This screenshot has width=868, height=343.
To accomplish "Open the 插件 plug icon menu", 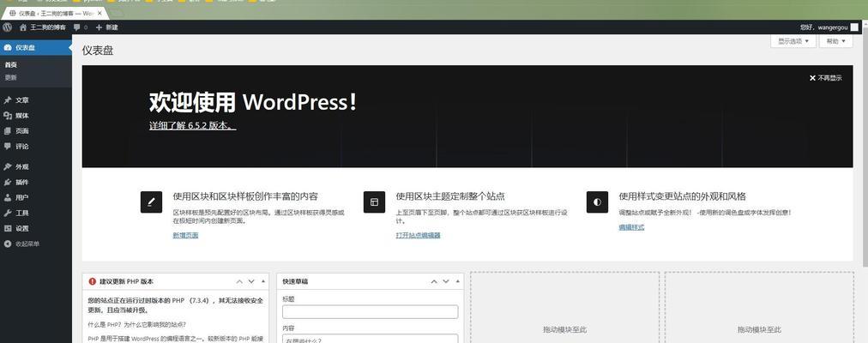I will 7,182.
